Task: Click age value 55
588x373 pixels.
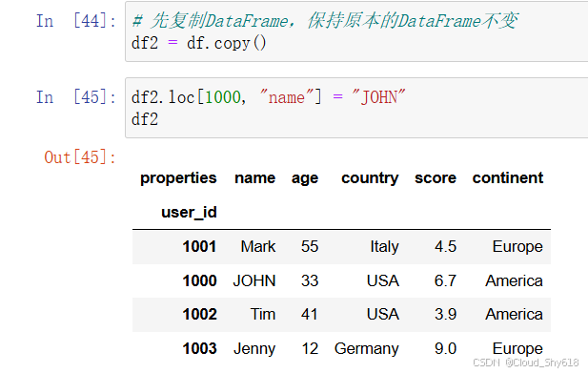Action: click(310, 247)
